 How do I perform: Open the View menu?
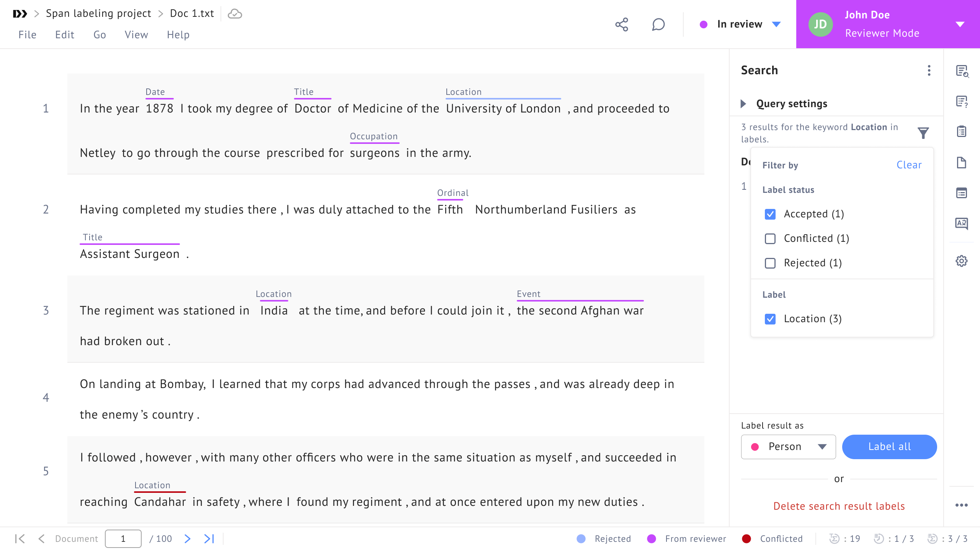click(136, 35)
